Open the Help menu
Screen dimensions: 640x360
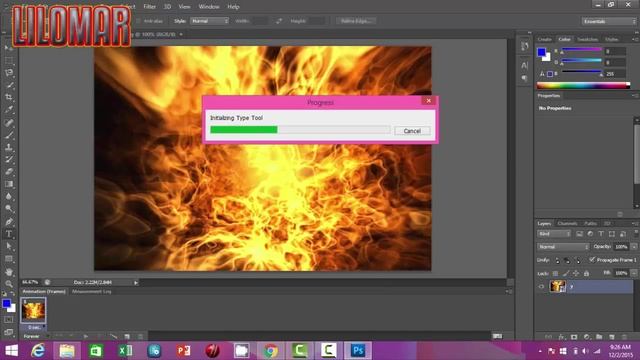tap(233, 7)
